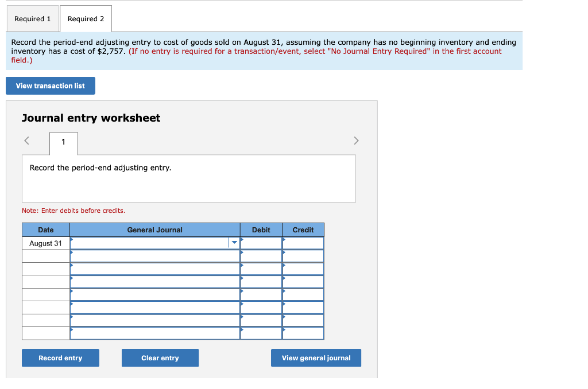
Task: Click the third row Debit field
Action: coord(261,269)
